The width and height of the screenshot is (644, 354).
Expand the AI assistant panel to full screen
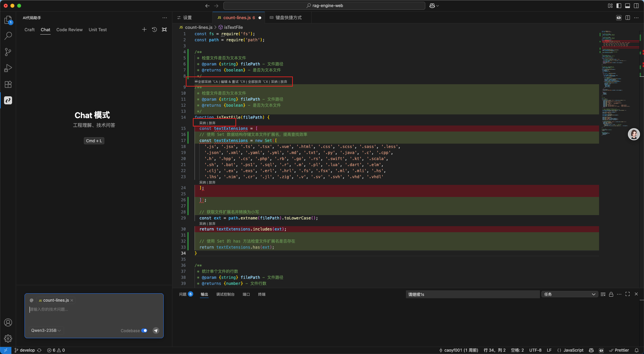pos(164,30)
